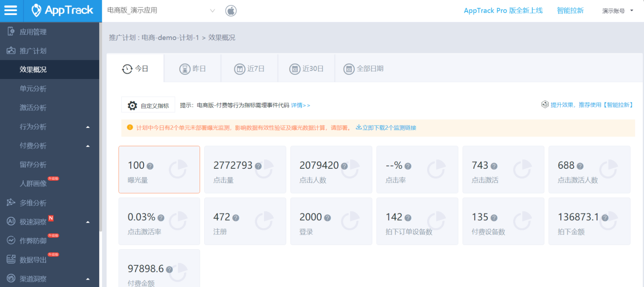Switch to the 近30日 date tab
This screenshot has height=287, width=644.
click(307, 69)
